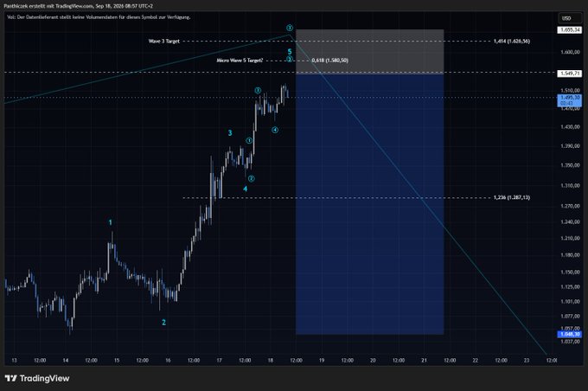Click the date 20 on the time axis
Viewport: 588px width, 391px height.
373,360
